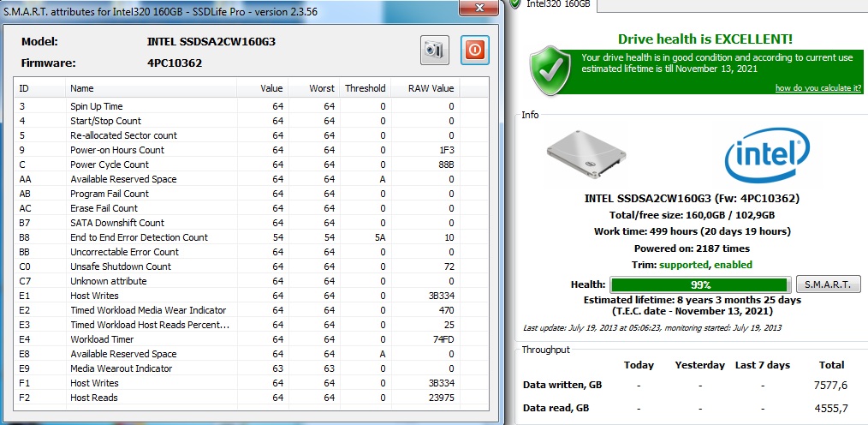This screenshot has height=425, width=868.
Task: Click total data written value 7577,6
Action: [x=833, y=385]
